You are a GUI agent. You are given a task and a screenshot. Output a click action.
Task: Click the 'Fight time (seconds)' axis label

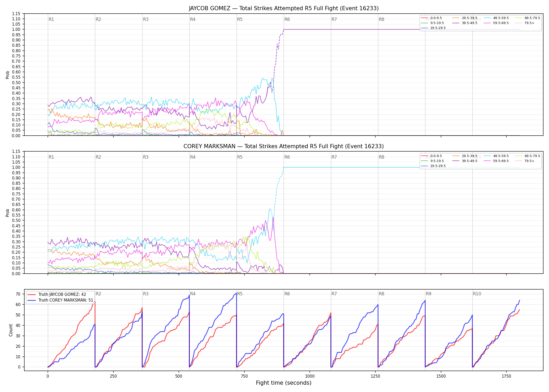point(284,383)
